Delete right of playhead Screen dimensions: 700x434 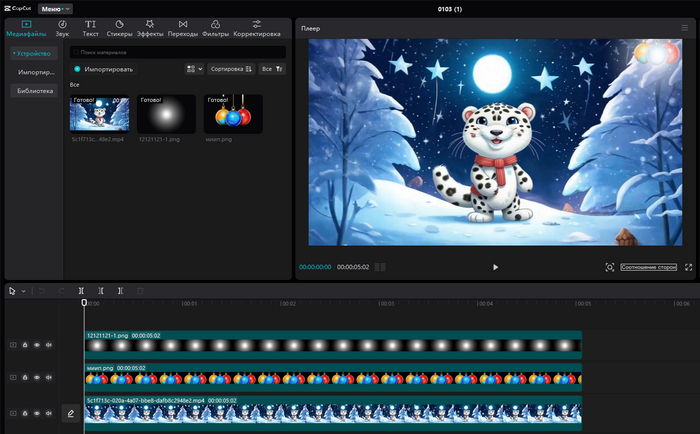click(120, 291)
